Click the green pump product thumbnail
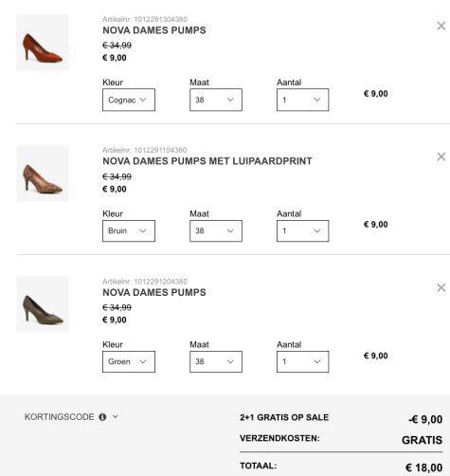450x476 pixels. point(43,304)
